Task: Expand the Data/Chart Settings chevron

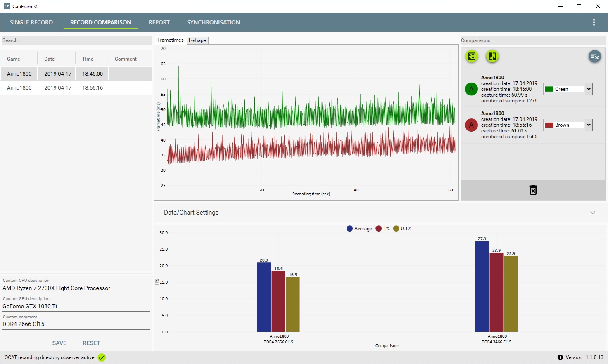Action: (x=593, y=213)
